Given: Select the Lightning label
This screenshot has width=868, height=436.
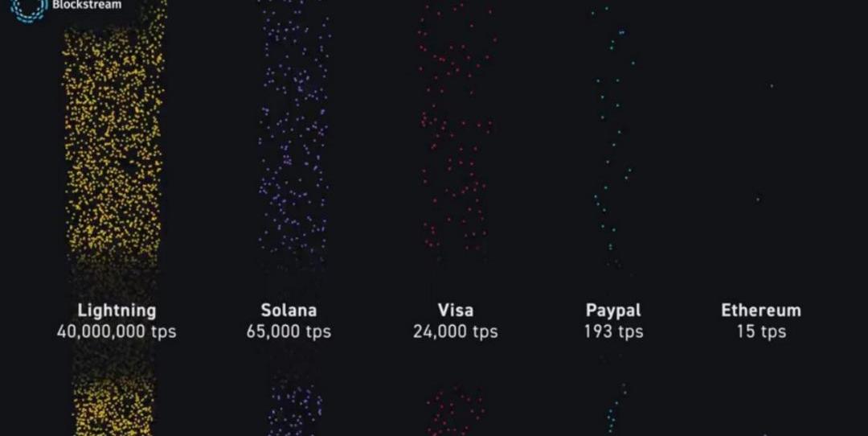Looking at the screenshot, I should [117, 311].
